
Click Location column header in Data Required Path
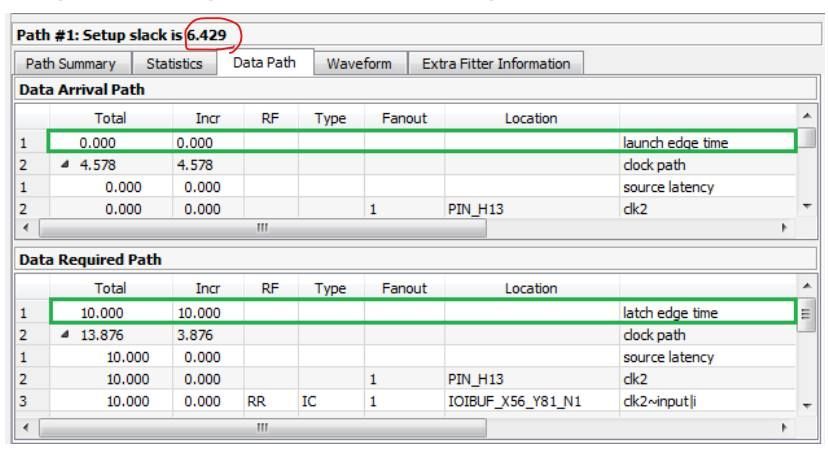(x=531, y=288)
